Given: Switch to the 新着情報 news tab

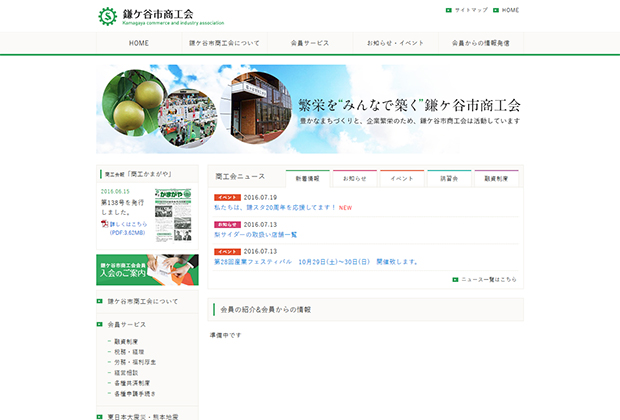Looking at the screenshot, I should click(308, 178).
